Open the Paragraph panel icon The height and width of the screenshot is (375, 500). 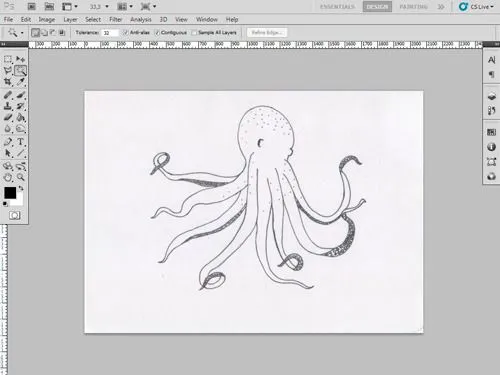[x=491, y=74]
